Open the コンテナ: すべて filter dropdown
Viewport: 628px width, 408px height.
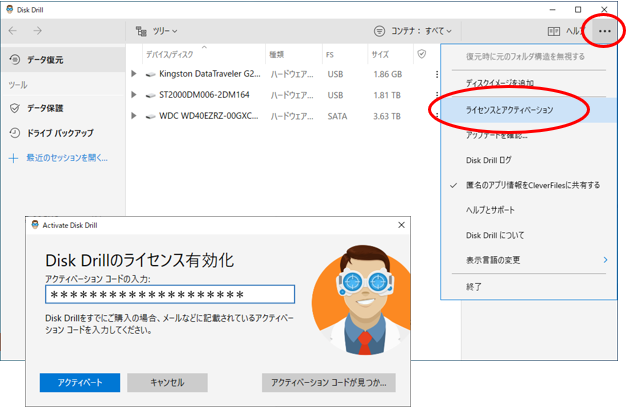413,31
